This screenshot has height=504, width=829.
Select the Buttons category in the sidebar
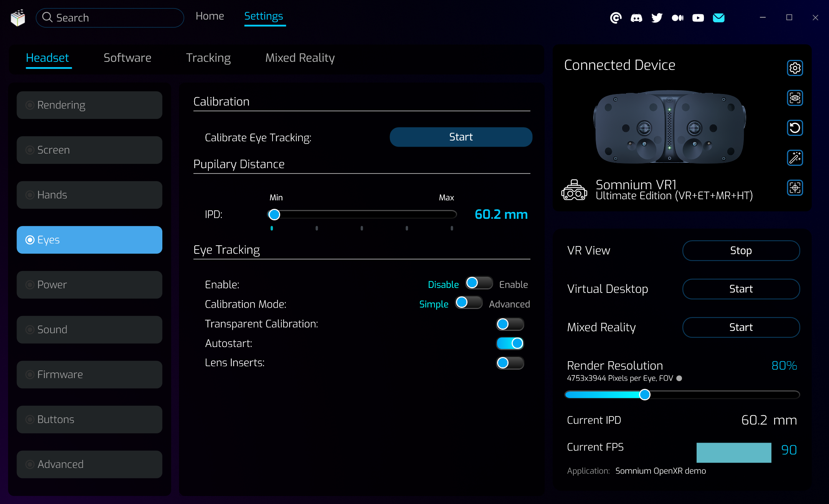click(89, 420)
